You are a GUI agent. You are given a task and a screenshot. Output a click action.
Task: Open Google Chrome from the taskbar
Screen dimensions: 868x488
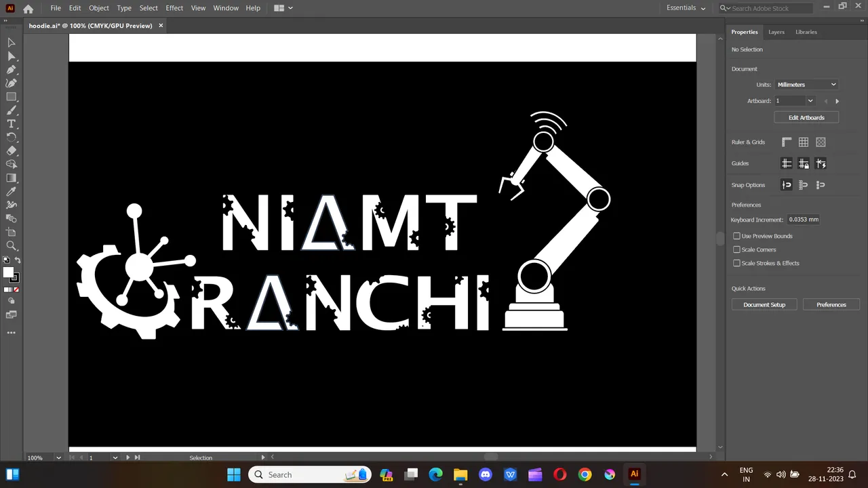tap(585, 474)
